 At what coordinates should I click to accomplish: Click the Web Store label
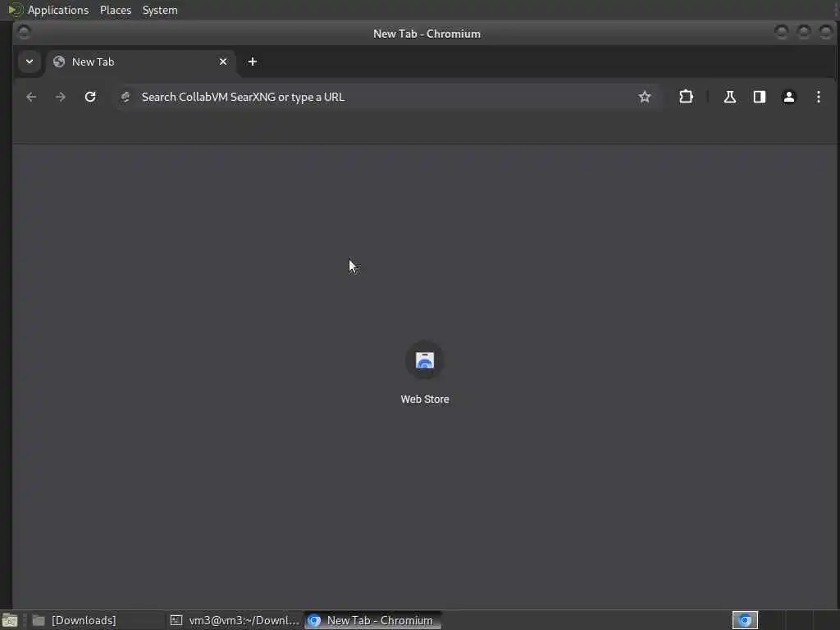coord(425,399)
